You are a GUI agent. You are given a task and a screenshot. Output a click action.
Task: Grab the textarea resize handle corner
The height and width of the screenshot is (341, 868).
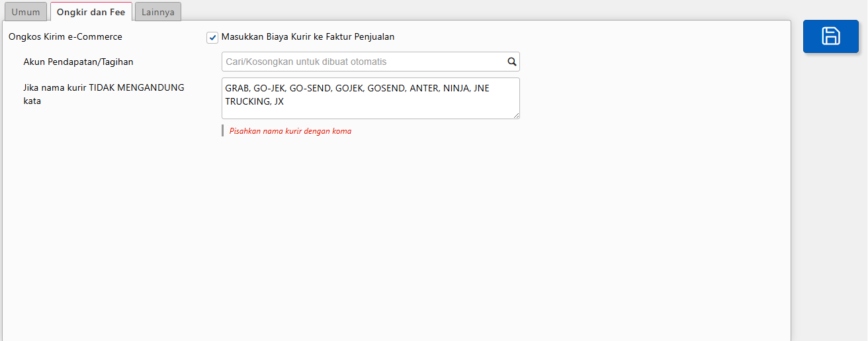[x=516, y=115]
